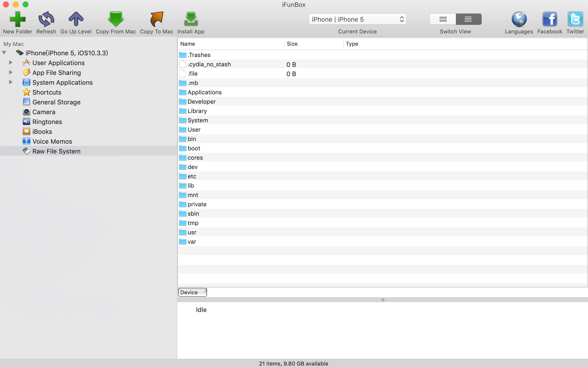The width and height of the screenshot is (588, 367).
Task: Open General Storage in the sidebar
Action: coord(56,102)
